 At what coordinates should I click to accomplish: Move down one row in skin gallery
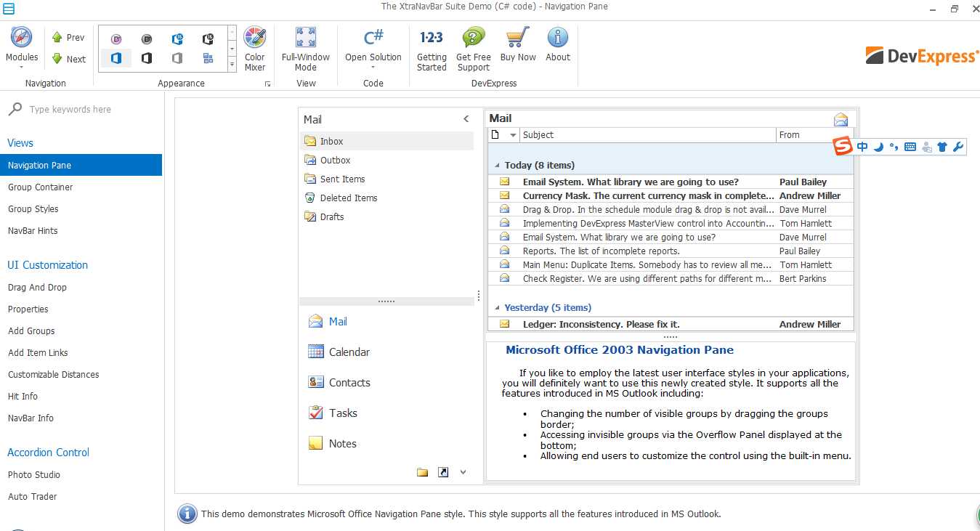tap(232, 49)
